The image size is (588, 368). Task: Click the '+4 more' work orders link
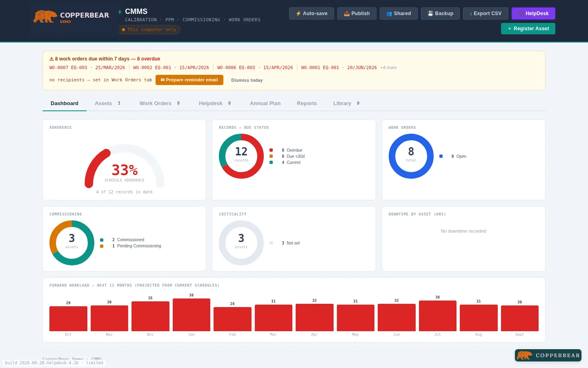[388, 67]
